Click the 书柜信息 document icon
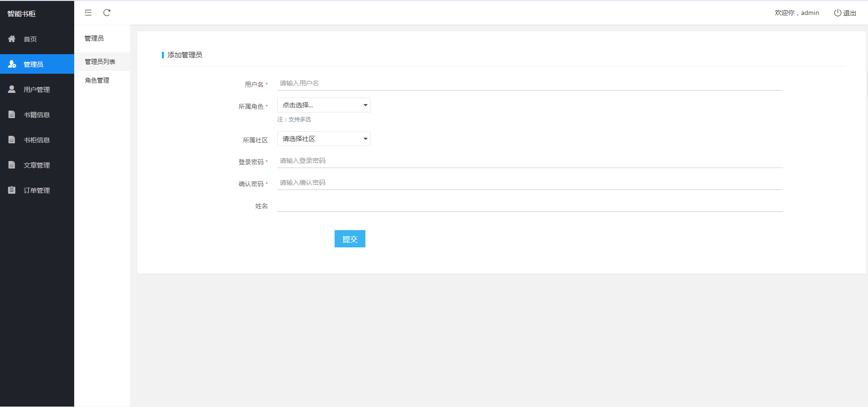The height and width of the screenshot is (407, 868). click(x=12, y=140)
